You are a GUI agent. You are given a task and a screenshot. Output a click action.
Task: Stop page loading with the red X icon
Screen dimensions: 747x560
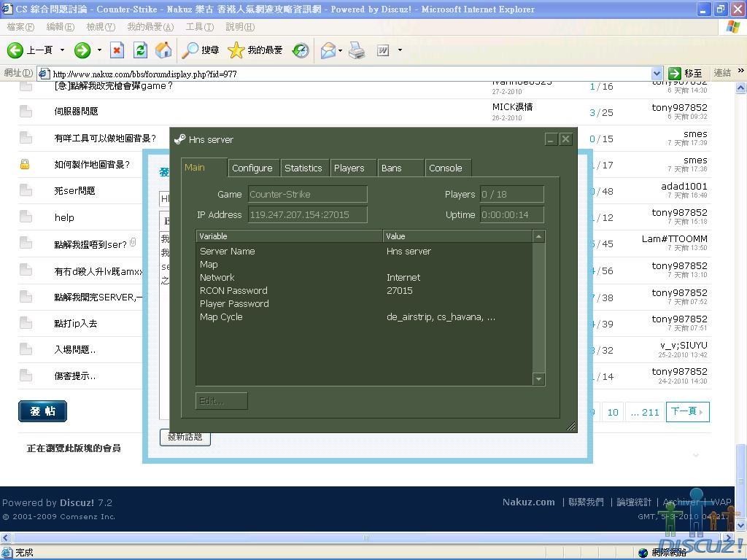[x=117, y=50]
